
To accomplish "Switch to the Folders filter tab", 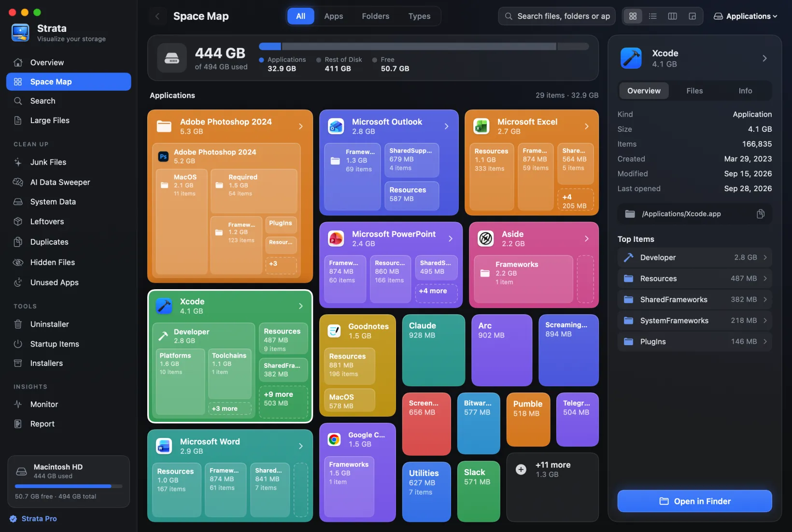I will tap(375, 16).
